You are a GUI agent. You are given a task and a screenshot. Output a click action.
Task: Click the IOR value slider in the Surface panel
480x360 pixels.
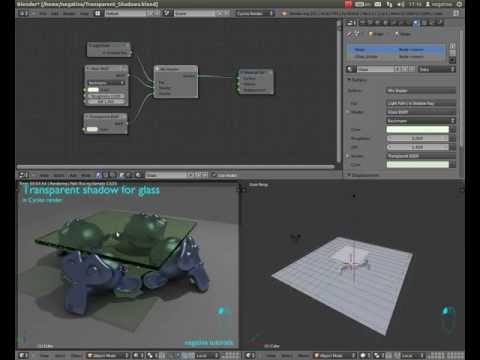pyautogui.click(x=418, y=147)
